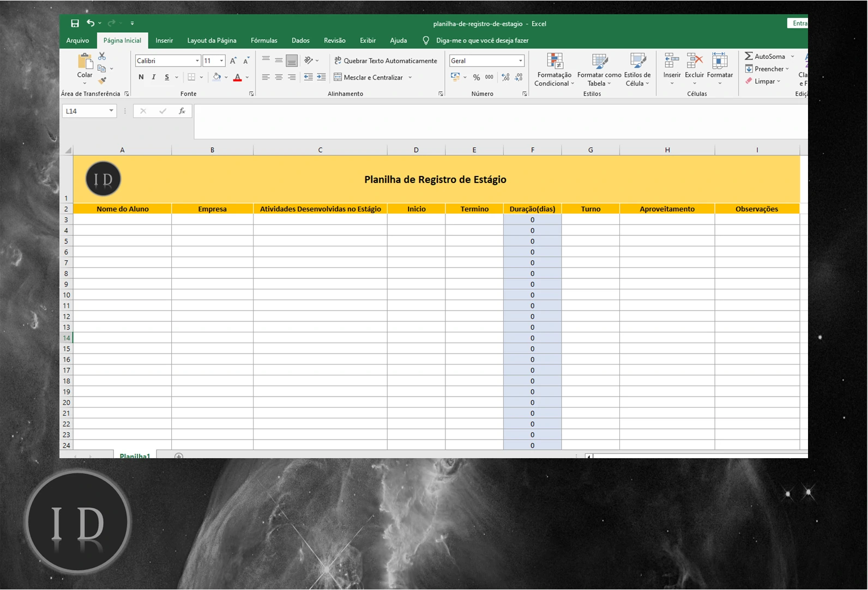Toggle italic (I) formatting
Screen dimensions: 868x590
tap(154, 77)
